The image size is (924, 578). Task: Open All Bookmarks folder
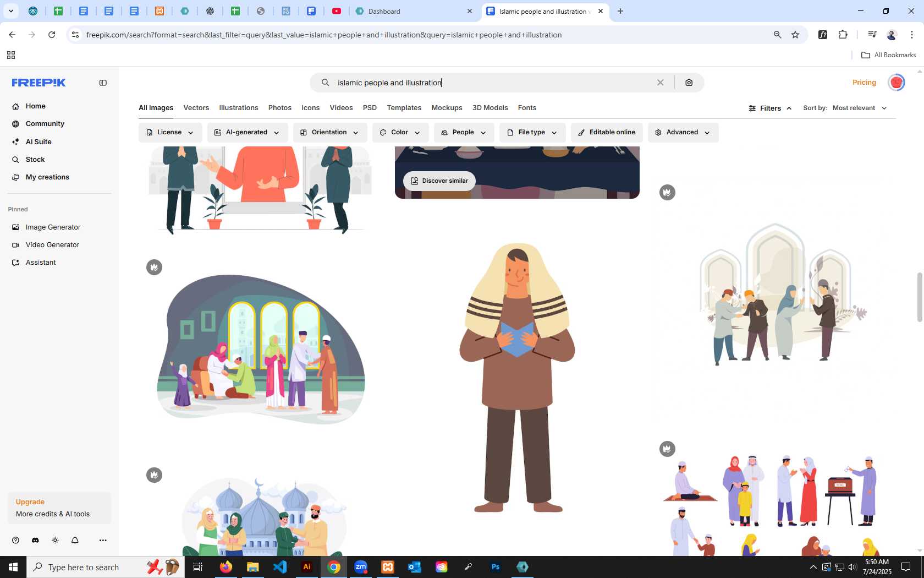pos(888,55)
